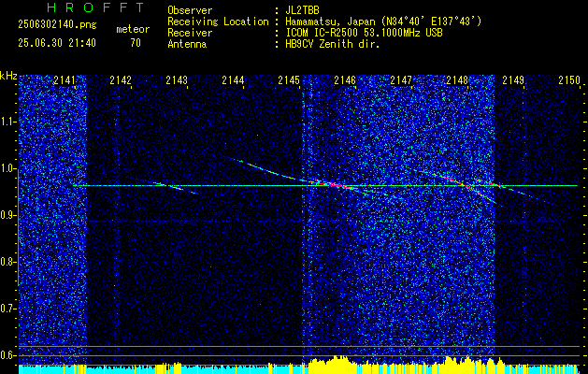Viewport: 588px width, 374px height.
Task: Click the meteor count value 70
Action: 136,43
